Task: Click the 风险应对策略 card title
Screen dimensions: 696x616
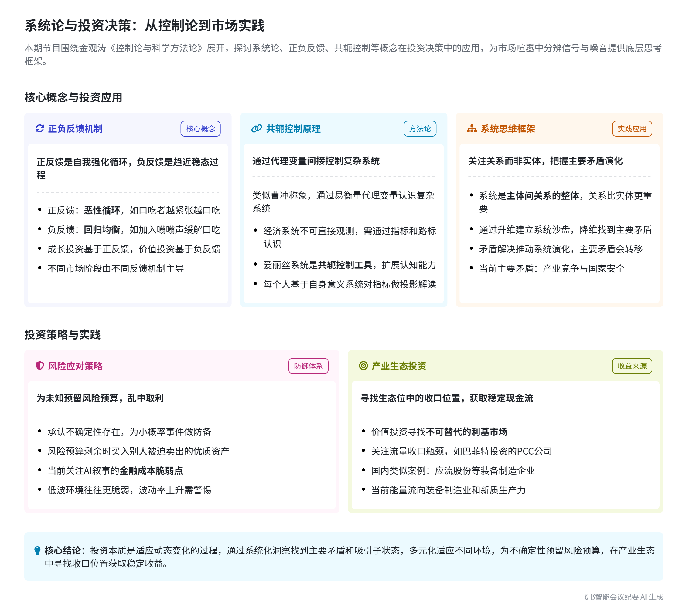Action: tap(75, 366)
